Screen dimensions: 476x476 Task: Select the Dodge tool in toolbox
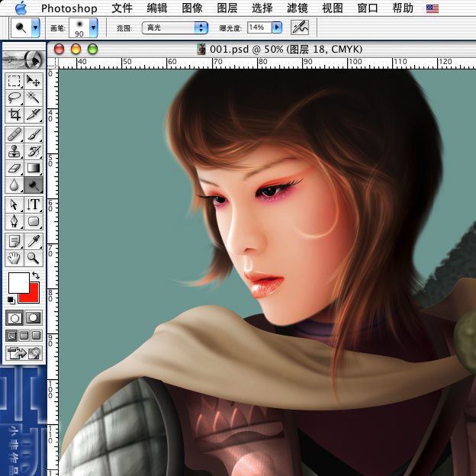click(x=34, y=185)
